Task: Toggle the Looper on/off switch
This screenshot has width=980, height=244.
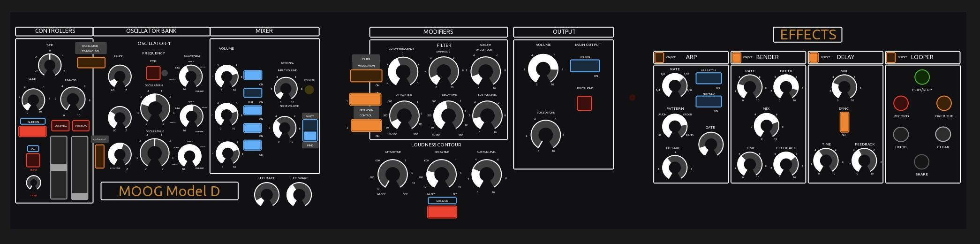Action: pos(891,57)
